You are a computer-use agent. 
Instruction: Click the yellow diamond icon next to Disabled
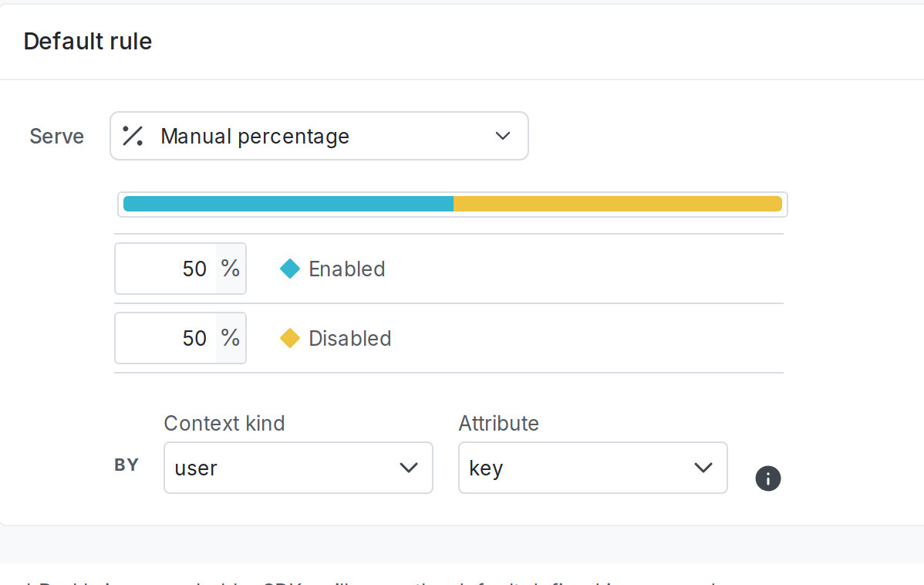point(290,338)
